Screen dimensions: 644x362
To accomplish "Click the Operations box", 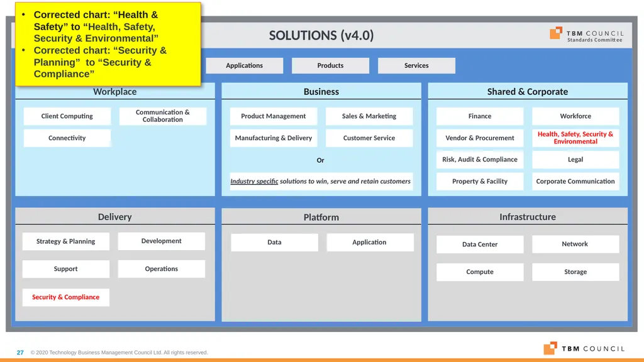I will (x=162, y=269).
